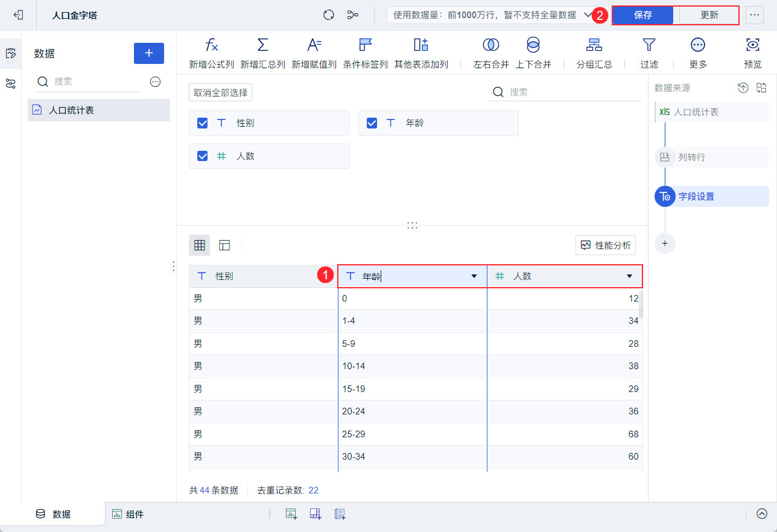The height and width of the screenshot is (532, 777).
Task: Select 人口统计表 in the left data list
Action: coord(99,110)
